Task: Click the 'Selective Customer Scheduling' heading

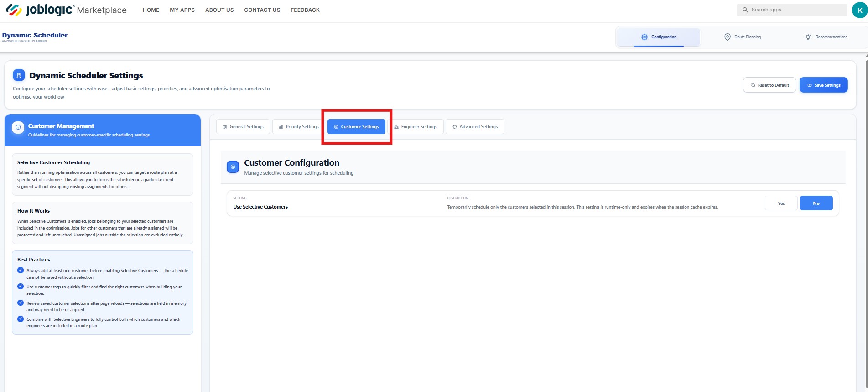Action: click(53, 162)
